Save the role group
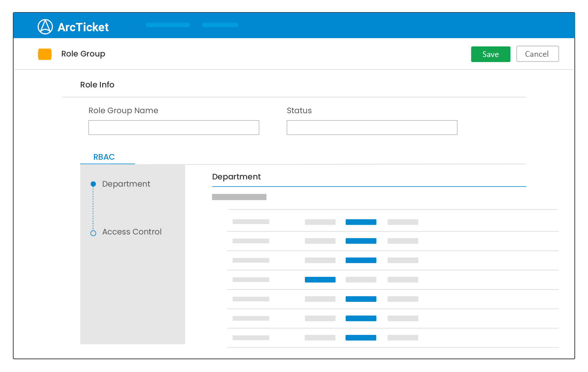Image resolution: width=588 pixels, height=372 pixels. (x=491, y=54)
